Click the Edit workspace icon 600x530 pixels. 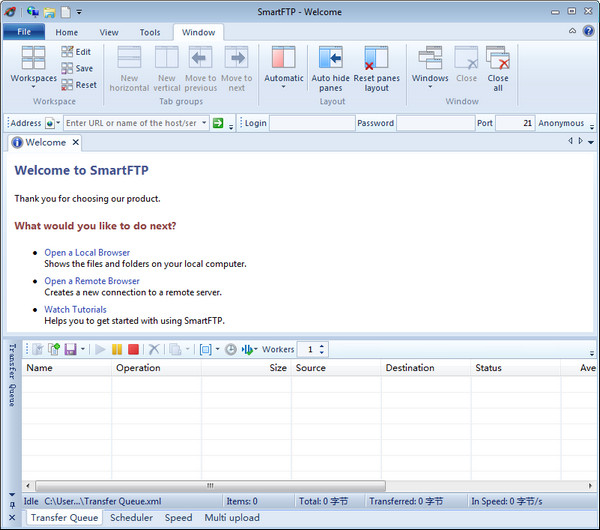coord(67,52)
